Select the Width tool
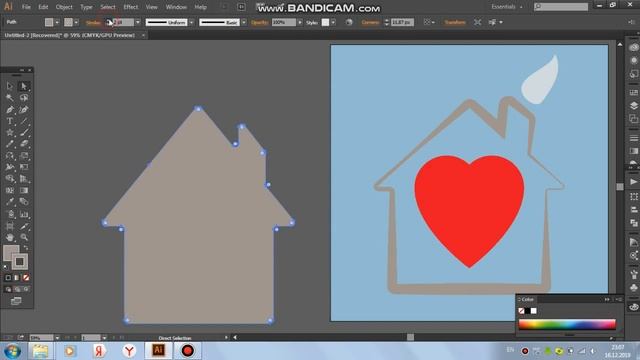 [10, 167]
